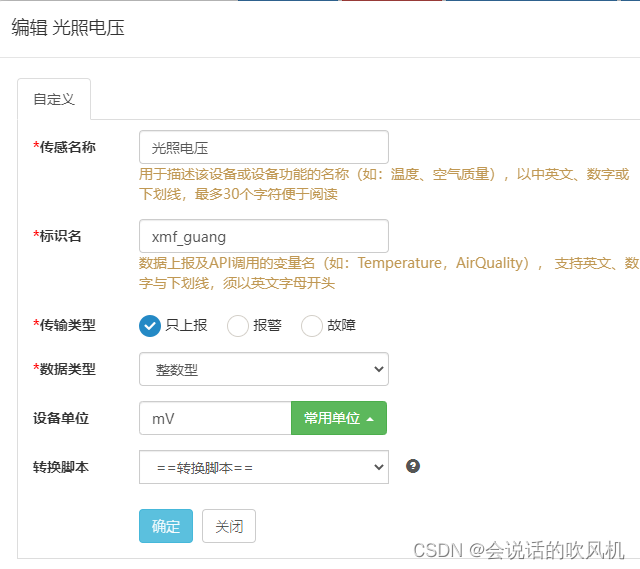Screen dimensions: 640x569
Task: Click the 转换脚本 field label
Action: click(x=61, y=467)
